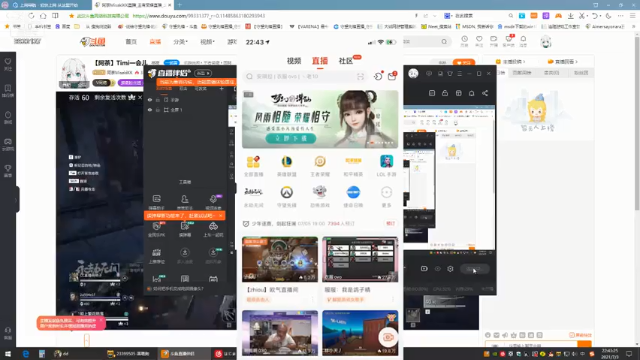
Task: Tap the floating orange camera button
Action: click(x=388, y=337)
